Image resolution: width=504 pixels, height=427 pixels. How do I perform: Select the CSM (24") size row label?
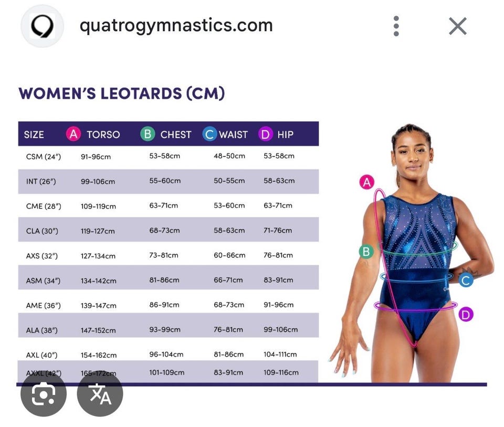pyautogui.click(x=44, y=157)
